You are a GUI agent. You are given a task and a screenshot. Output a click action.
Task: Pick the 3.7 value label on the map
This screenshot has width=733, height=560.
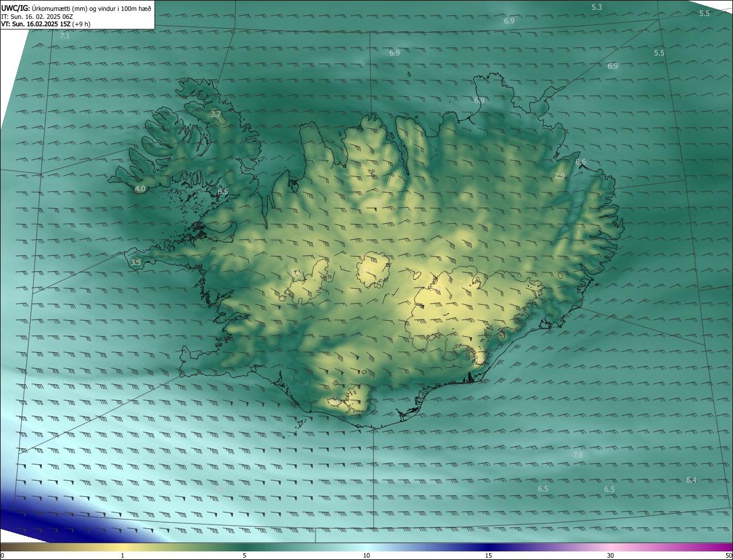click(216, 115)
